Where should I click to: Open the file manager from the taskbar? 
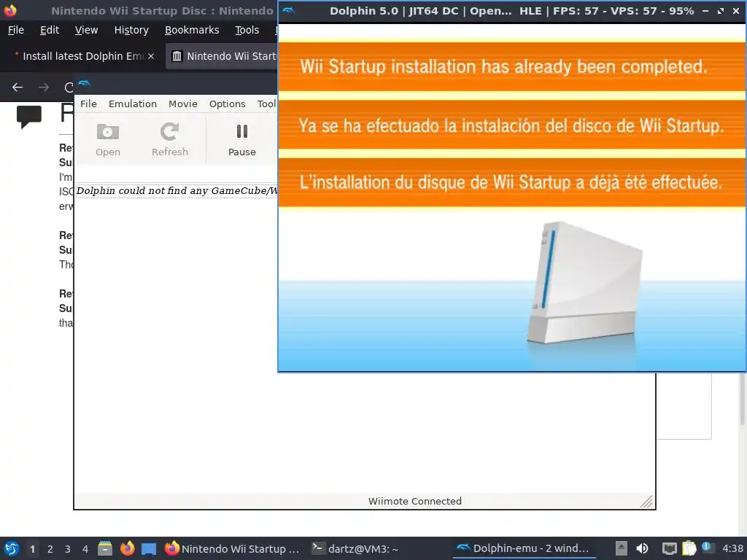[105, 548]
